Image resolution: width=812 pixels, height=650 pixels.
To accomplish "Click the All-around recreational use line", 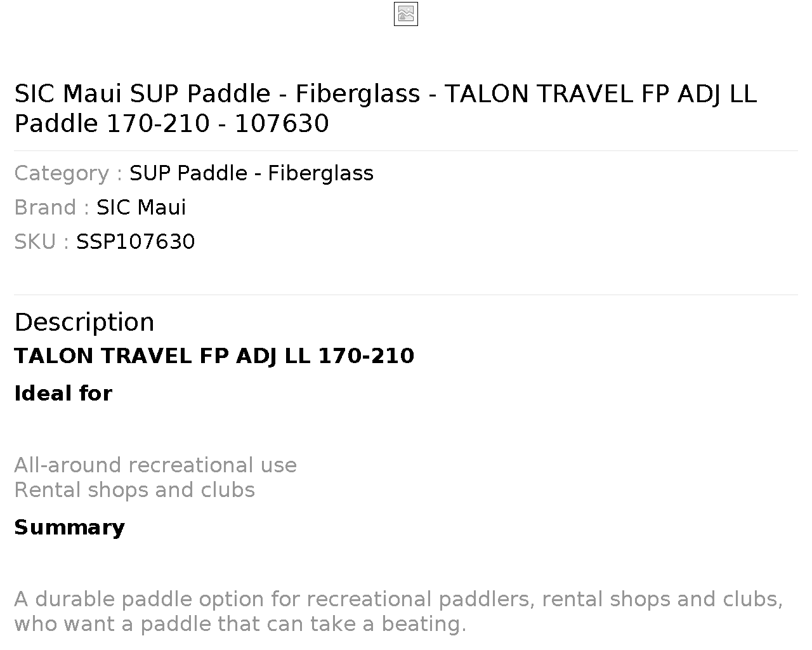I will pyautogui.click(x=155, y=465).
